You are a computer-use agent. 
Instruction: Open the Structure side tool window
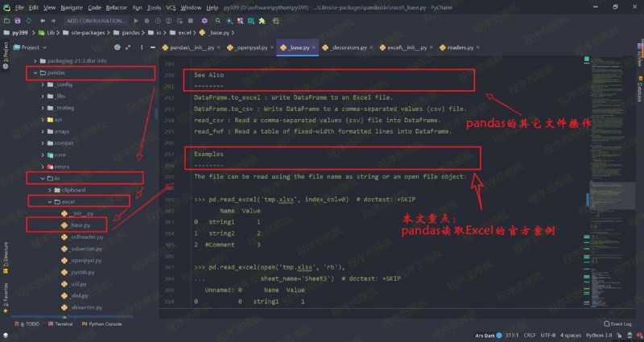(6, 258)
